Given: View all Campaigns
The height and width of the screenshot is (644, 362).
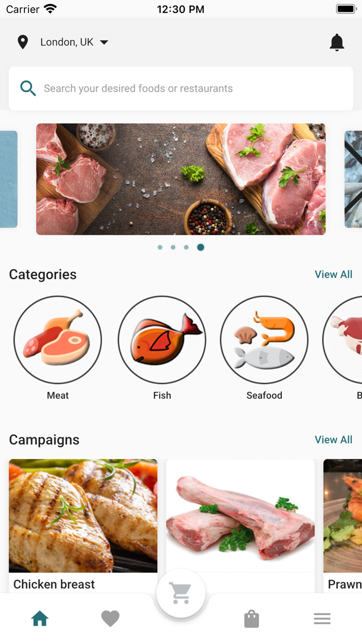Looking at the screenshot, I should point(334,440).
